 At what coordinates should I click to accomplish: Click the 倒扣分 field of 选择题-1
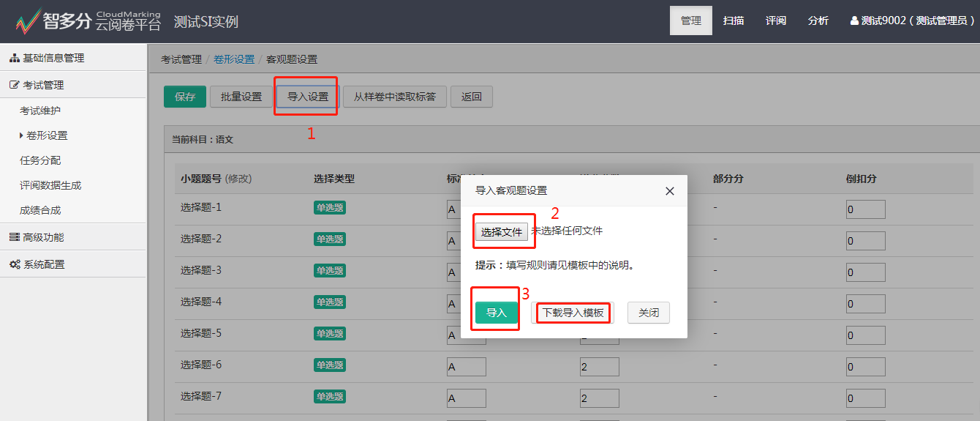[866, 209]
